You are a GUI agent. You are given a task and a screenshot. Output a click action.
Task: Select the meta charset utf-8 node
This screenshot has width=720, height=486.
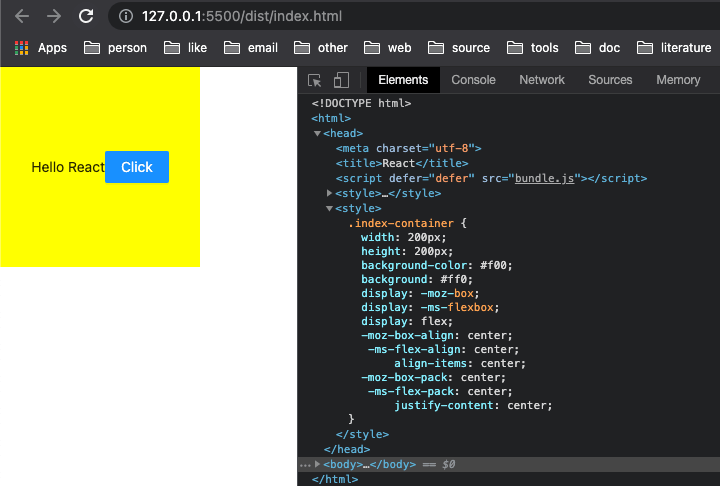(x=408, y=148)
